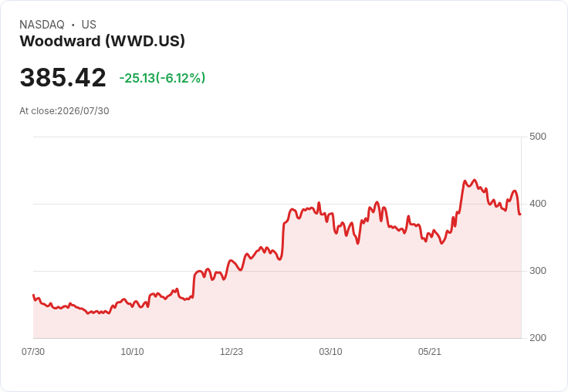Click the 400 horizontal gridline

(x=277, y=204)
